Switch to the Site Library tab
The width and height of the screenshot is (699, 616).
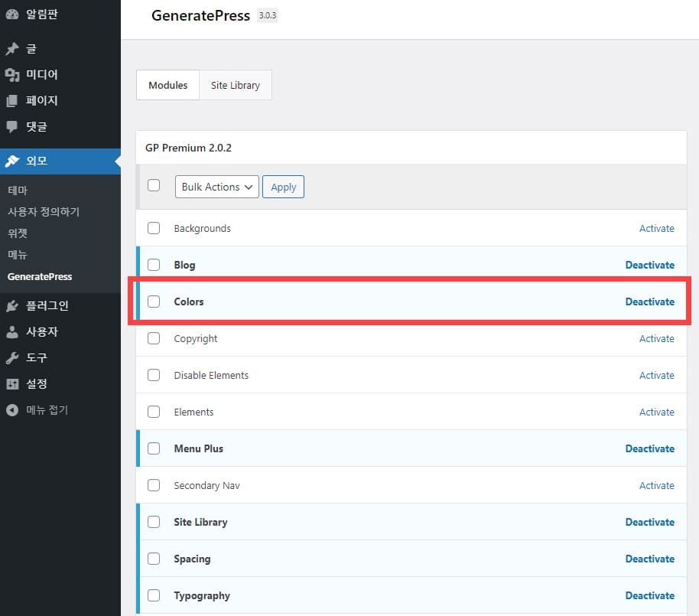pyautogui.click(x=235, y=85)
